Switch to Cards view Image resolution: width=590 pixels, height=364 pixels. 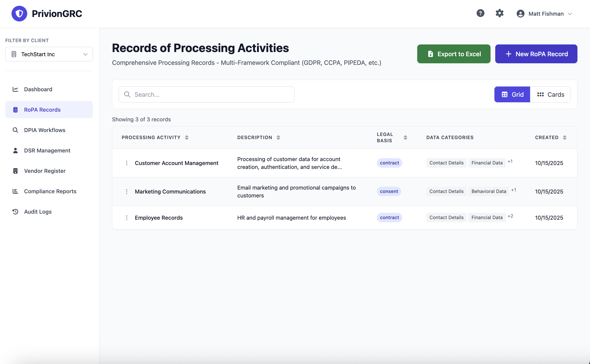[550, 94]
